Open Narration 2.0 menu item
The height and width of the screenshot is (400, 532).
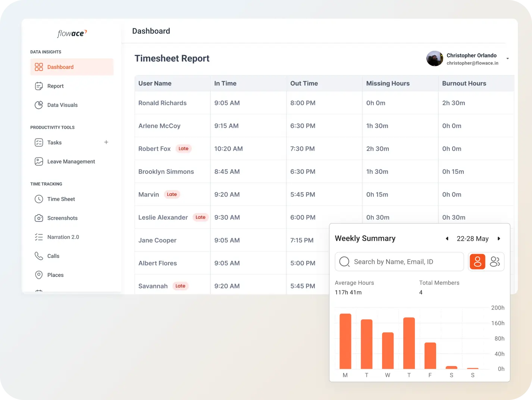tap(63, 237)
